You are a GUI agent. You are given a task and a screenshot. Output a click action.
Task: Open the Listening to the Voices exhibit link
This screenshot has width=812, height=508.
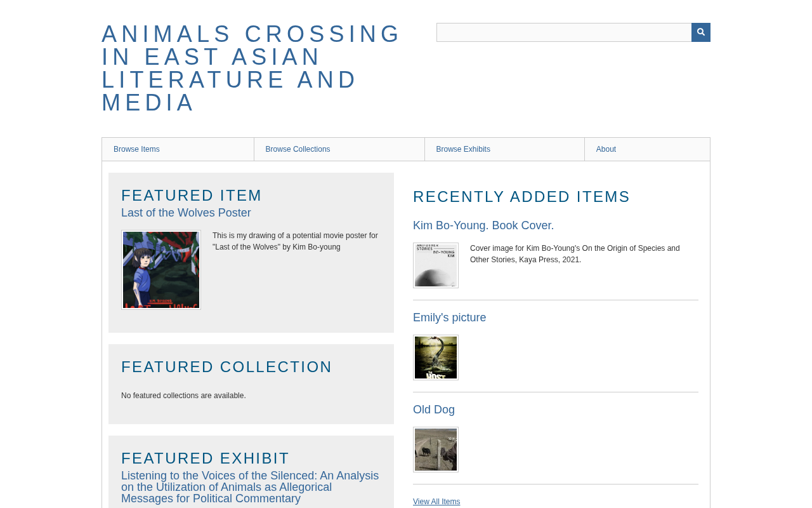pos(250,487)
